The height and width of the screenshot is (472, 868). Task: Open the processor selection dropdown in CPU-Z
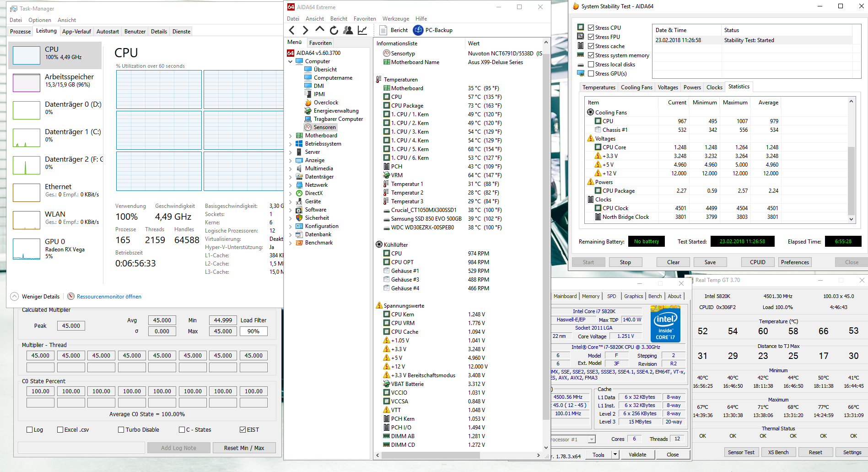click(592, 439)
